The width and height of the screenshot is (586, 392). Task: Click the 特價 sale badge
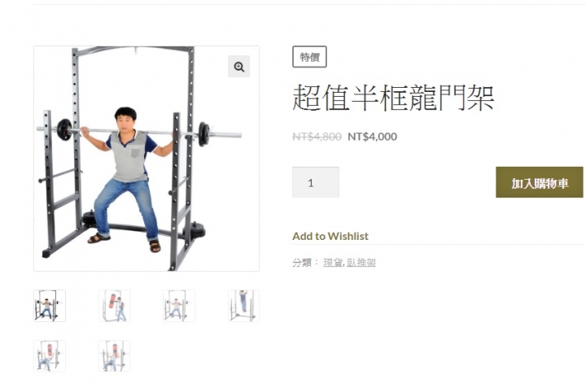pos(309,57)
